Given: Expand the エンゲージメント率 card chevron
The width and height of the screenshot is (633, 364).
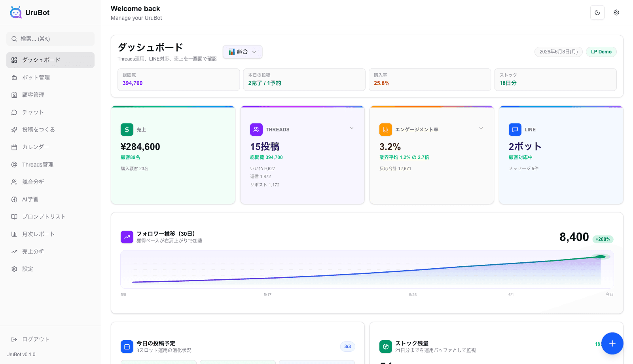Looking at the screenshot, I should pos(481,128).
